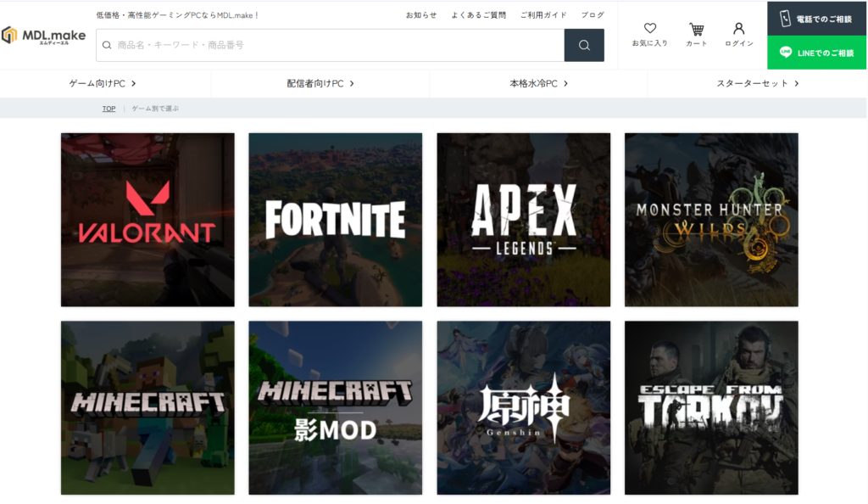Click the green LINE consultation button

point(817,53)
